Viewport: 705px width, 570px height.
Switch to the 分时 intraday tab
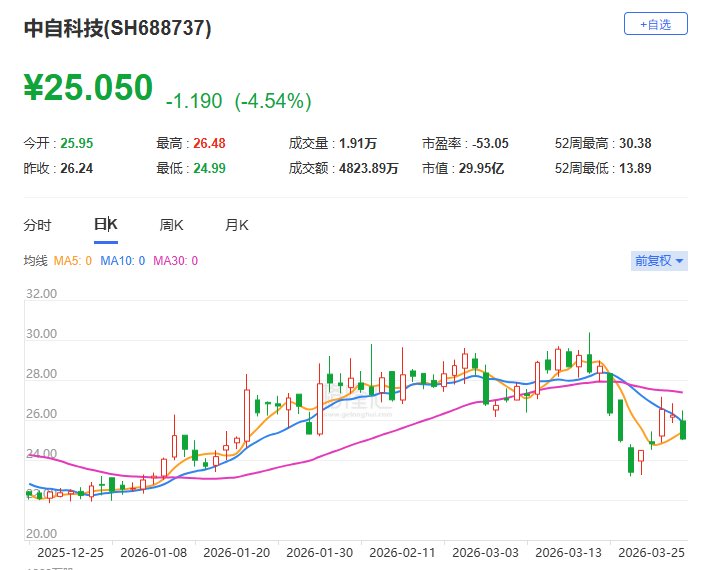(37, 225)
